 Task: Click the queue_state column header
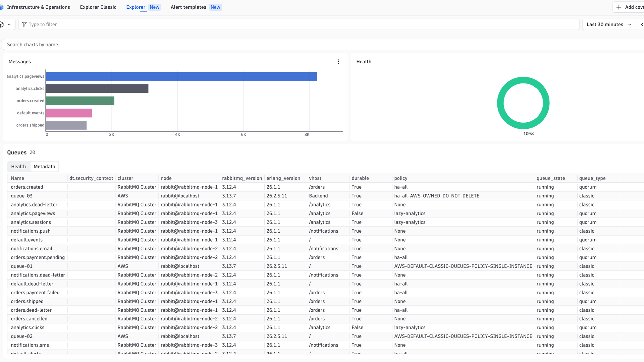point(551,178)
